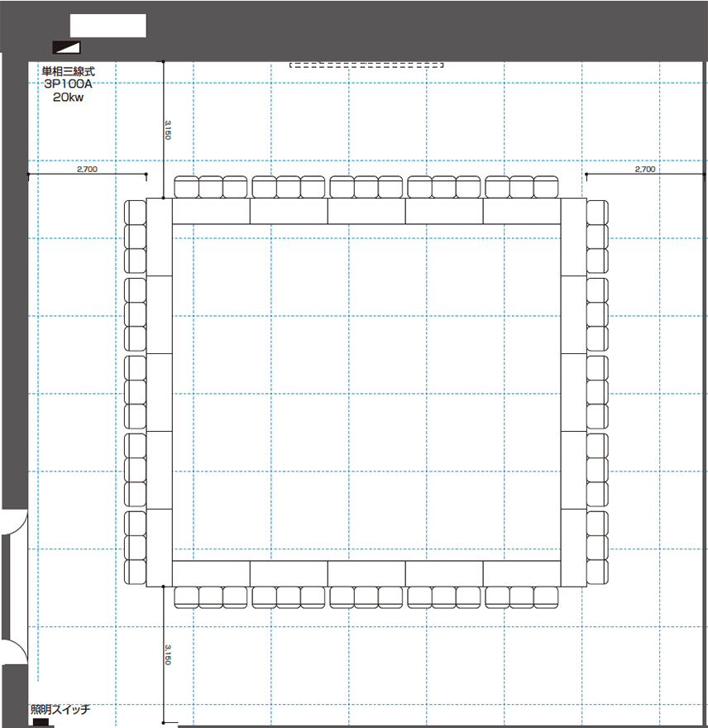Click the lighting switch symbol below 照明スイッチ
Screen dimensions: 708x728
tap(40, 722)
